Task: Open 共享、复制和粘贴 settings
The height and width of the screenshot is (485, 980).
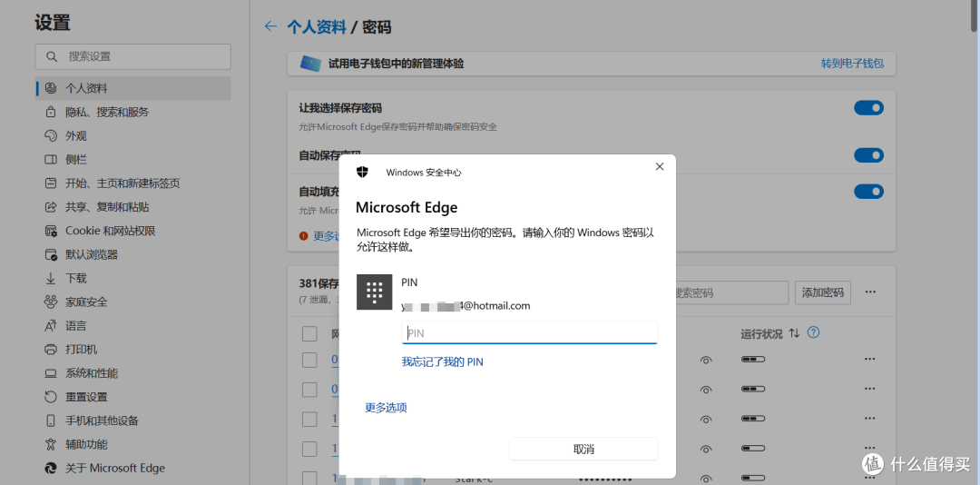Action: [133, 207]
